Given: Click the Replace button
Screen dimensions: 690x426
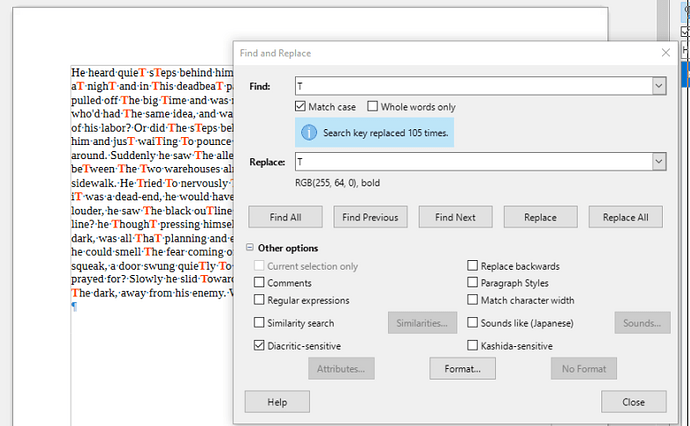Looking at the screenshot, I should pyautogui.click(x=540, y=217).
